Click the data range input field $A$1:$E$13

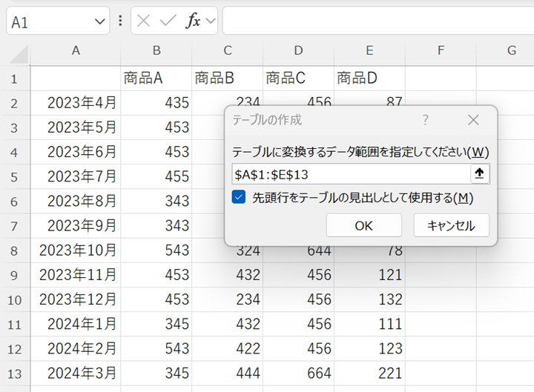tap(351, 174)
